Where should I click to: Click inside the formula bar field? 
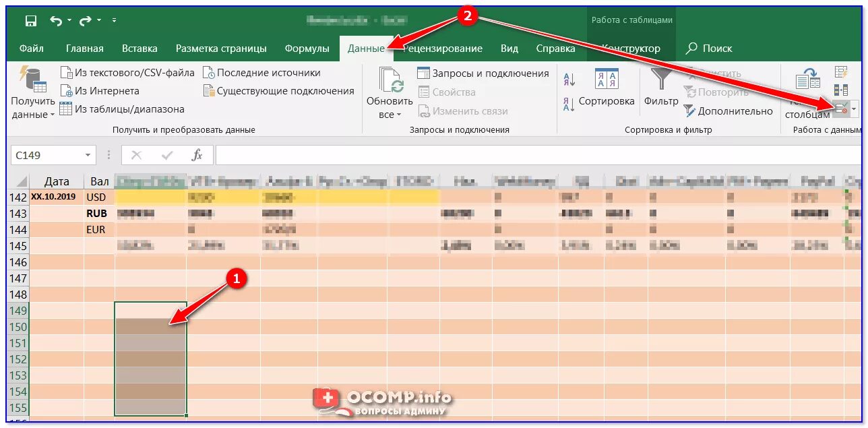click(x=538, y=155)
